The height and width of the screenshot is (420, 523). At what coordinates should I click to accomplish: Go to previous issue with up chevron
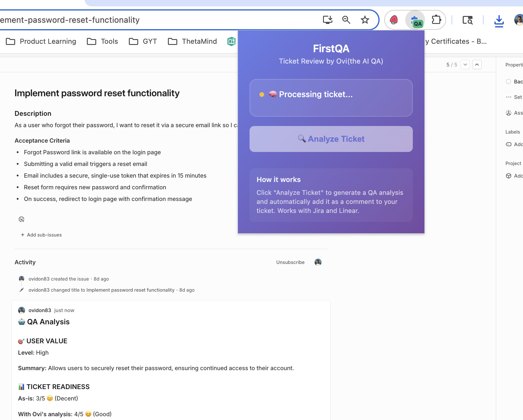pyautogui.click(x=477, y=64)
